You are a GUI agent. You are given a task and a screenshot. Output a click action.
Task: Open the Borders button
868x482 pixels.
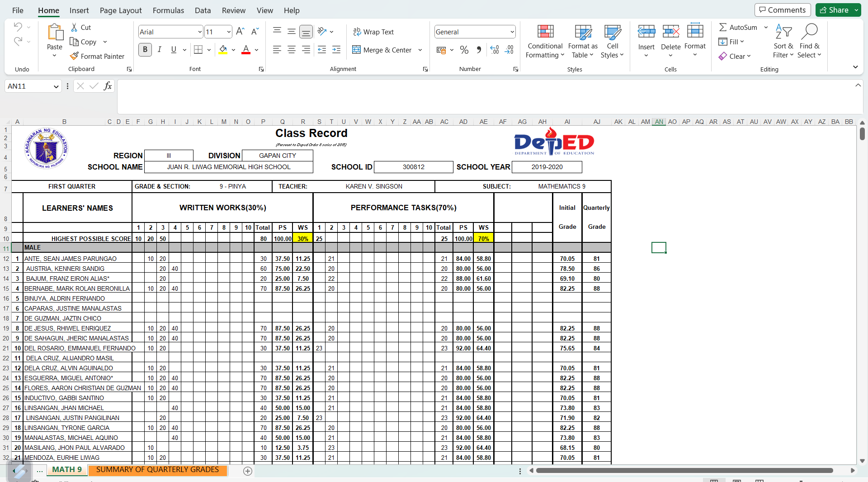tap(198, 50)
